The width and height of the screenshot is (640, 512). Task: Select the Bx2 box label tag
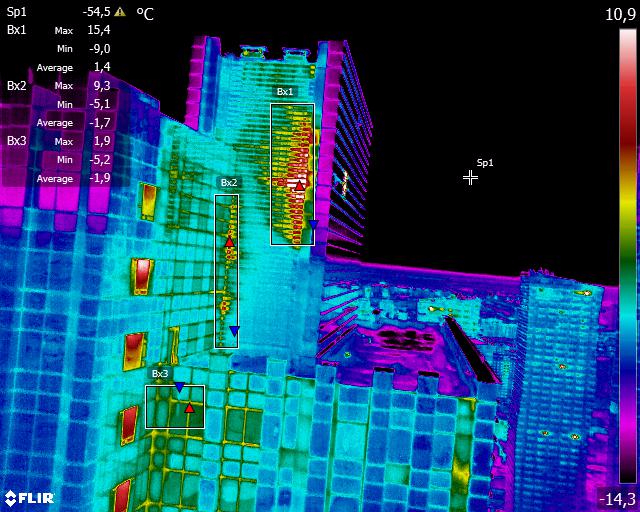228,183
